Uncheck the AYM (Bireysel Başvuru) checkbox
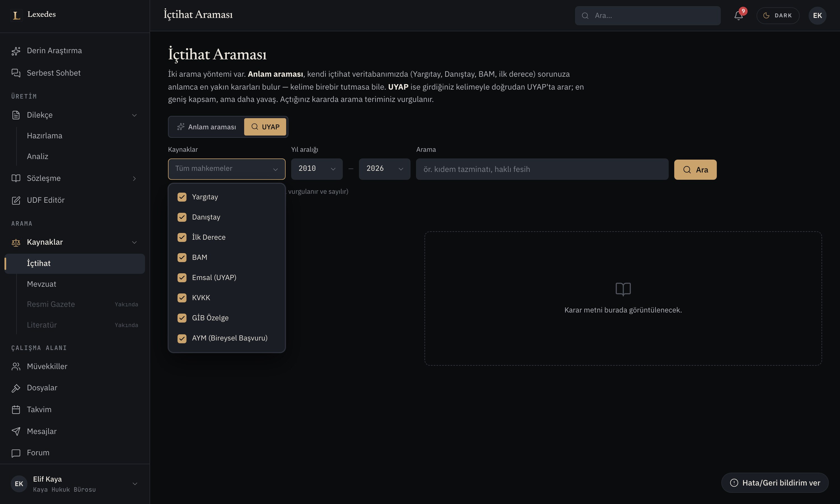This screenshot has width=840, height=504. (x=182, y=338)
